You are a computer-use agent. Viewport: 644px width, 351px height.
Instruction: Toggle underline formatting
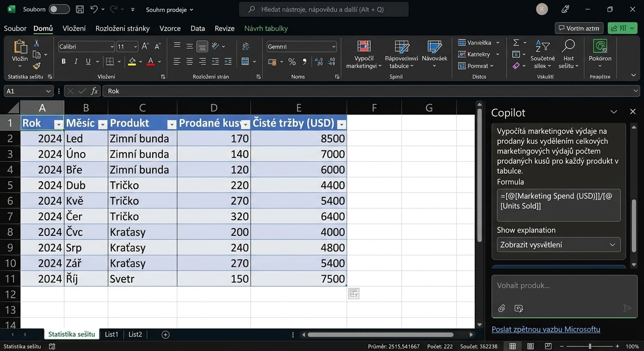[x=88, y=61]
